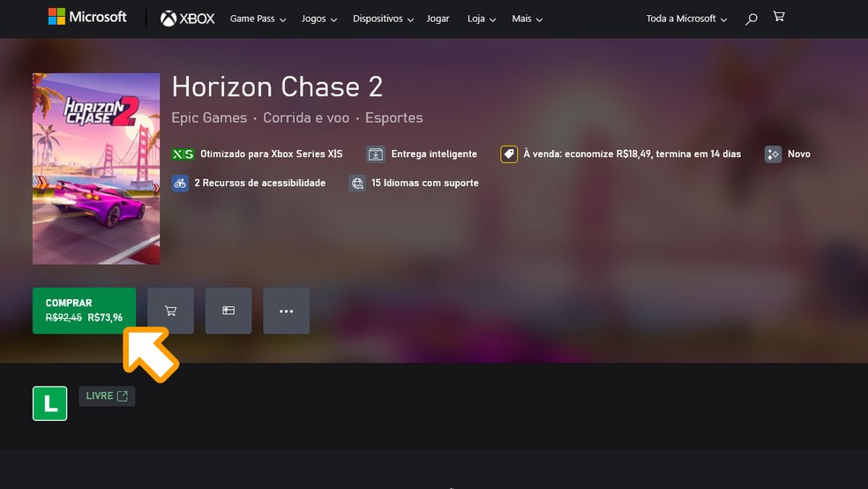
Task: Click the COMPRAR R$73,96 button
Action: point(84,311)
